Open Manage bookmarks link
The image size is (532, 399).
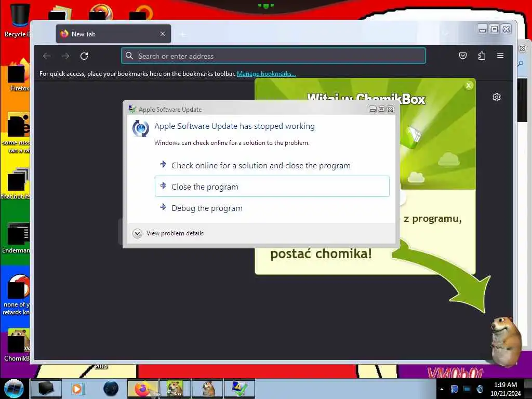[x=267, y=74]
